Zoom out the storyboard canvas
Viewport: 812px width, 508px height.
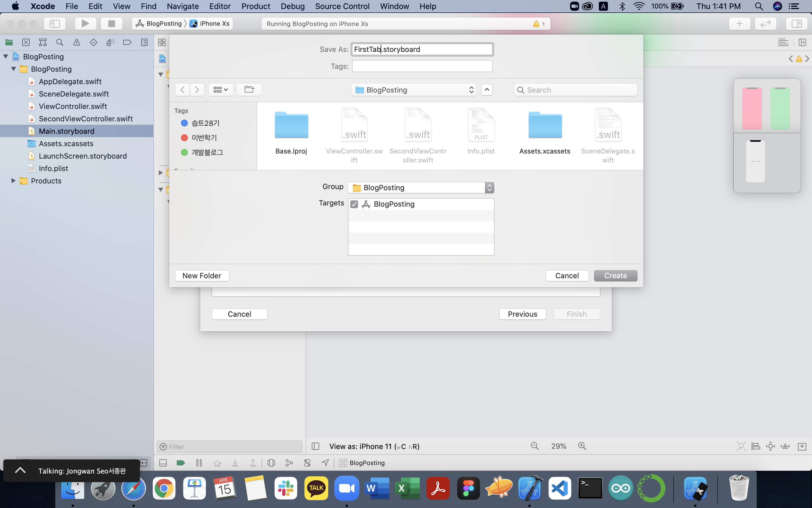535,446
